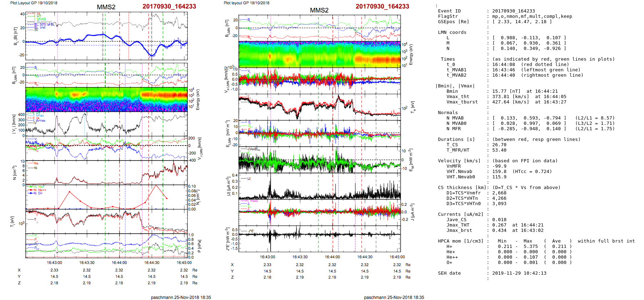Click the LMN coords heading
The image size is (644, 300).
pos(452,32)
